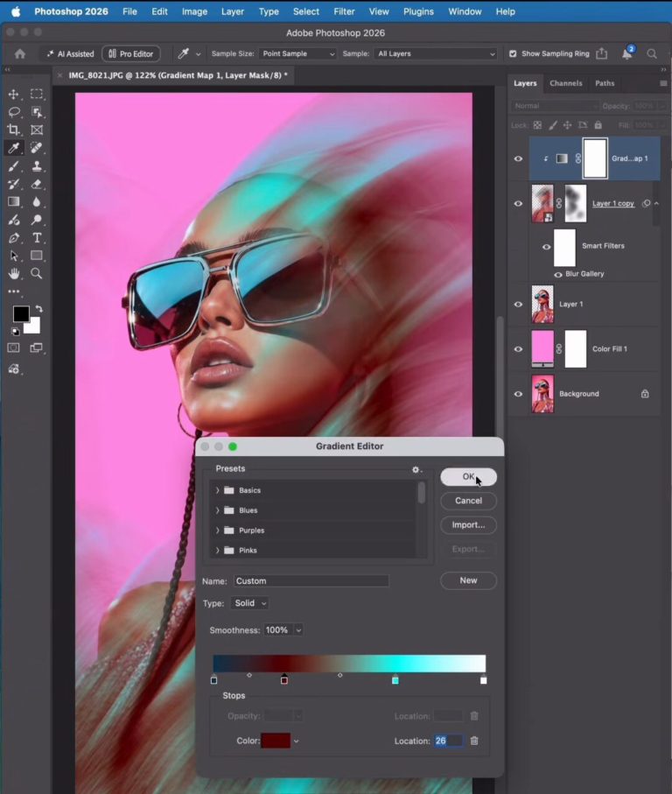Hide the Background layer

(x=518, y=393)
